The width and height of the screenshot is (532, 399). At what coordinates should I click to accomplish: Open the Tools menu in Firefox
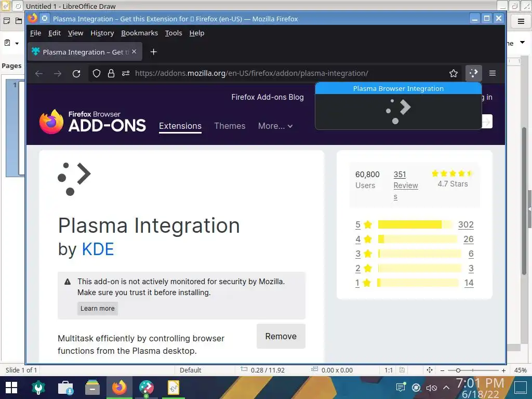pyautogui.click(x=174, y=33)
